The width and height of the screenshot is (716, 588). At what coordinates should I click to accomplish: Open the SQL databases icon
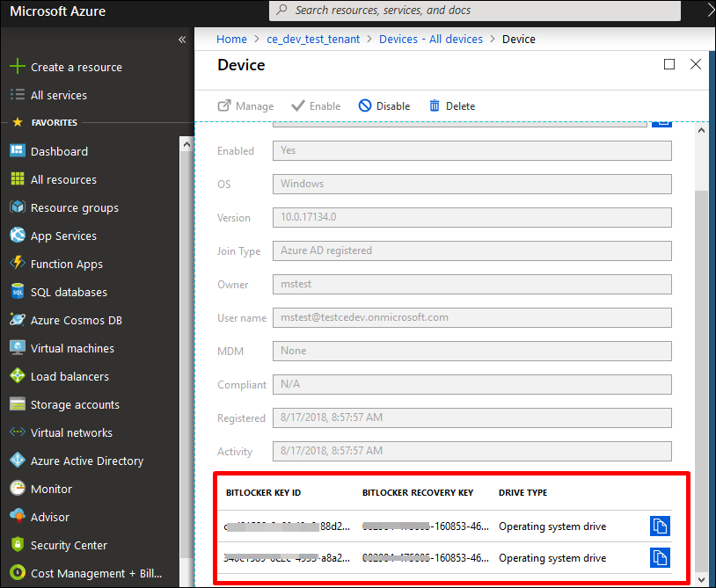(18, 292)
